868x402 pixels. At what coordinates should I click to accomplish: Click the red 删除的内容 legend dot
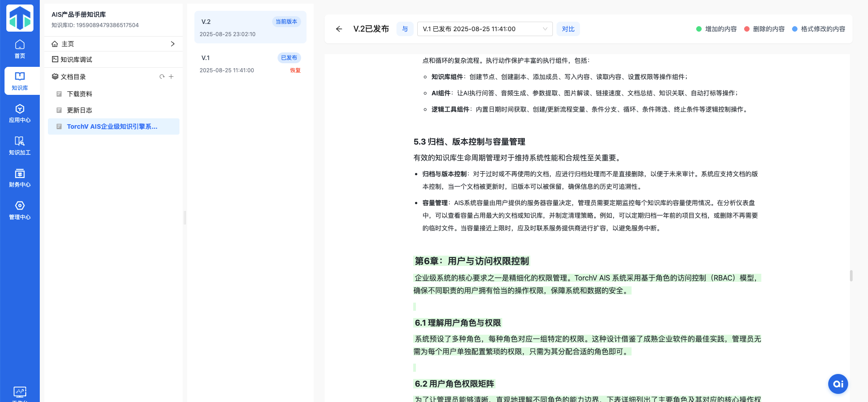747,29
